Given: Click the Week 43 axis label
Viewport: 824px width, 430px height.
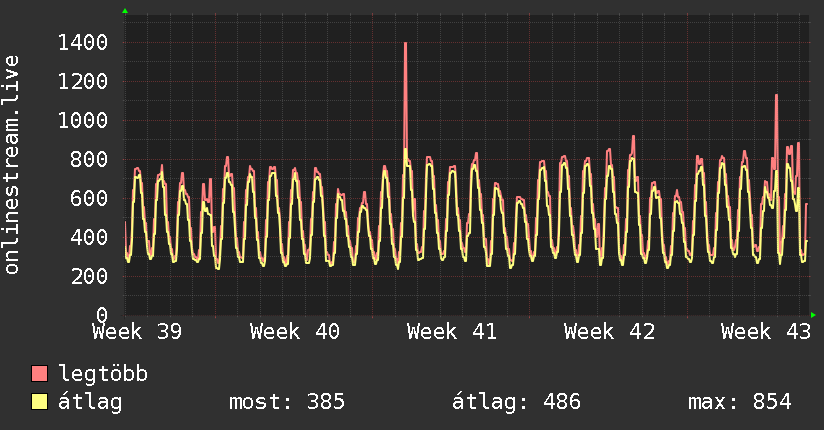Looking at the screenshot, I should pos(766,332).
